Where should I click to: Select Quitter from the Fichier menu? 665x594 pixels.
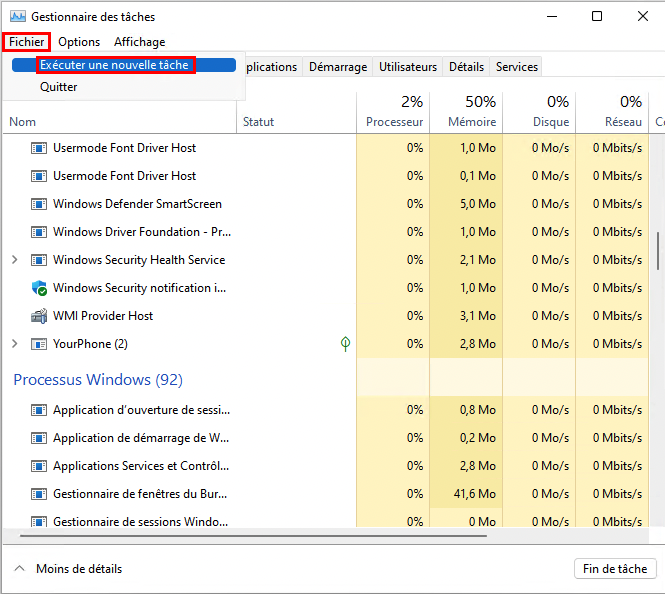point(123,87)
